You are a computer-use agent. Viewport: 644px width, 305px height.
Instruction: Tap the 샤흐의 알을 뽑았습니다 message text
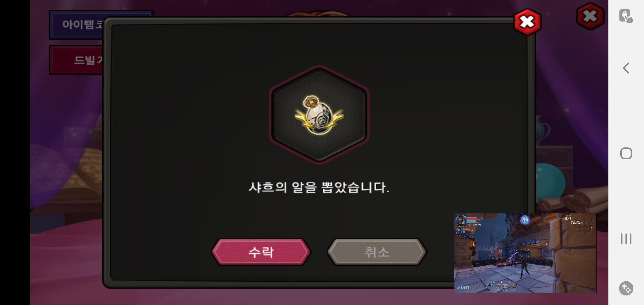pyautogui.click(x=319, y=188)
